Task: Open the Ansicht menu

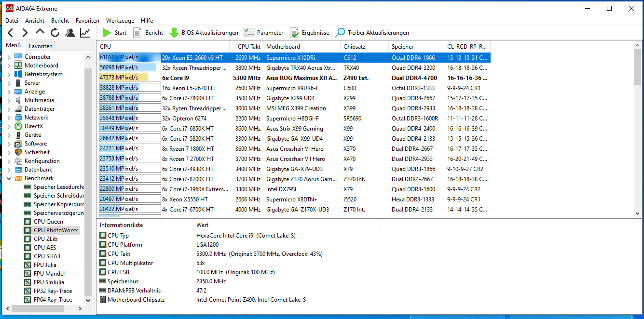Action: click(35, 21)
